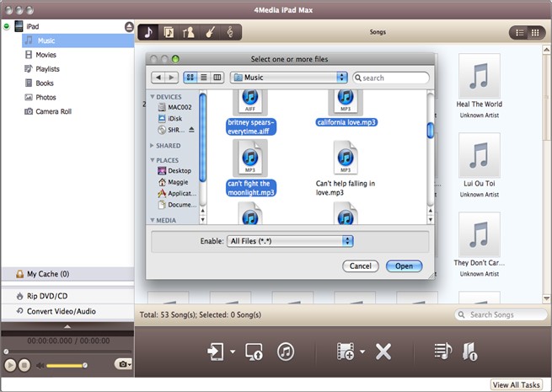This screenshot has width=552, height=392.
Task: Eject the SHR... volume
Action: (191, 130)
